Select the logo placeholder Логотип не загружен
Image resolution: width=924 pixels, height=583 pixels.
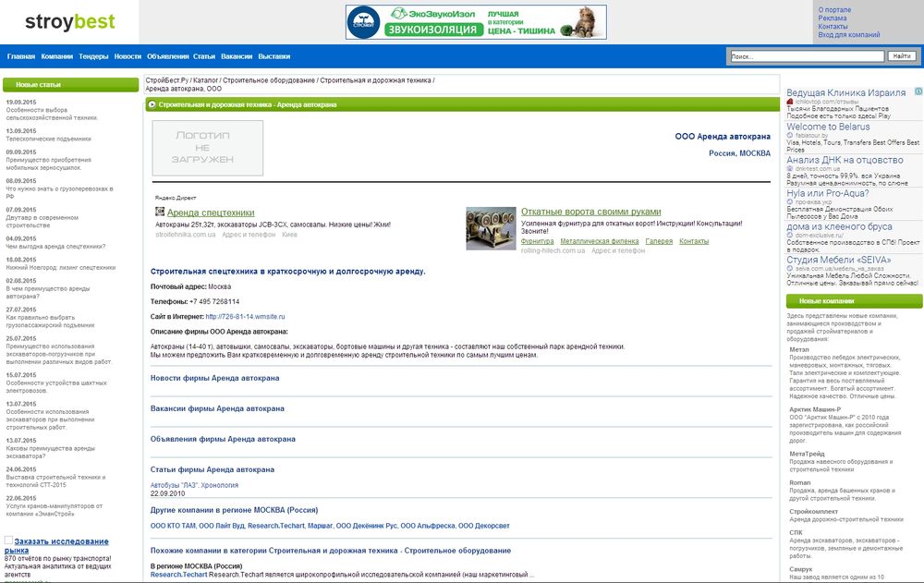click(207, 148)
